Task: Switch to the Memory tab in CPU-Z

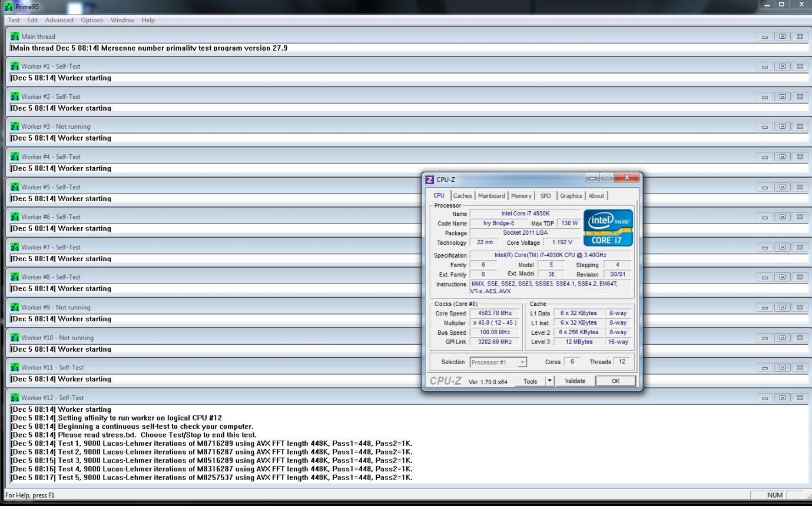Action: [x=521, y=196]
